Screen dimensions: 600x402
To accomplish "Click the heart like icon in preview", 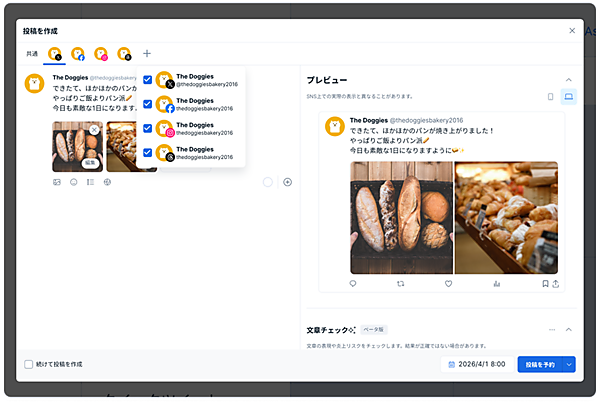I will coord(448,283).
